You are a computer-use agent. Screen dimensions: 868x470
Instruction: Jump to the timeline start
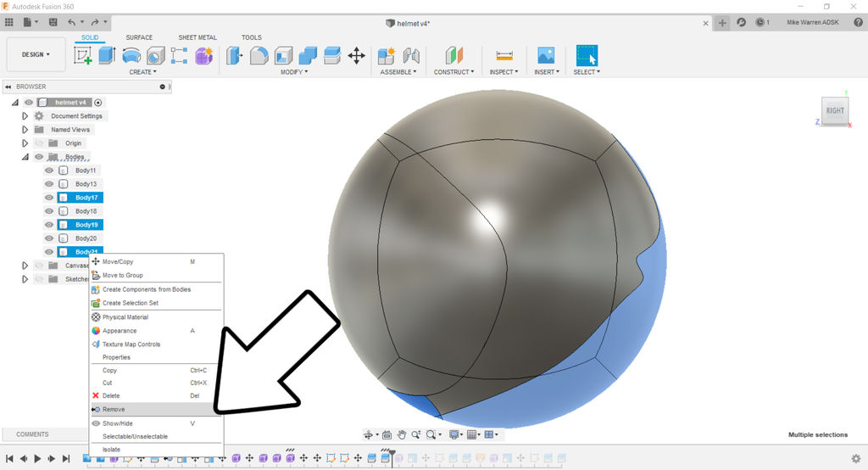click(9, 458)
